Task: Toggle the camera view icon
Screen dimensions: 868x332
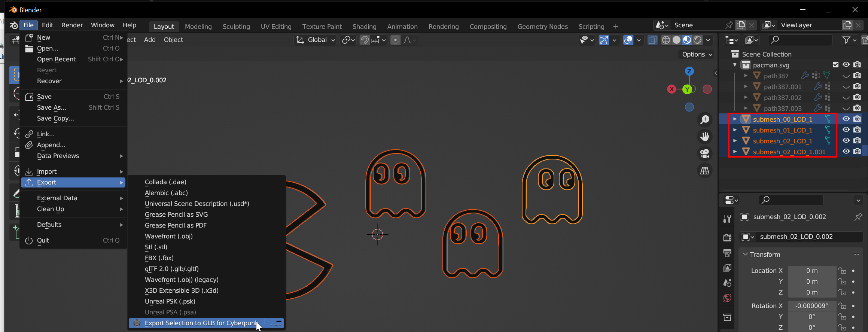Action: 705,153
